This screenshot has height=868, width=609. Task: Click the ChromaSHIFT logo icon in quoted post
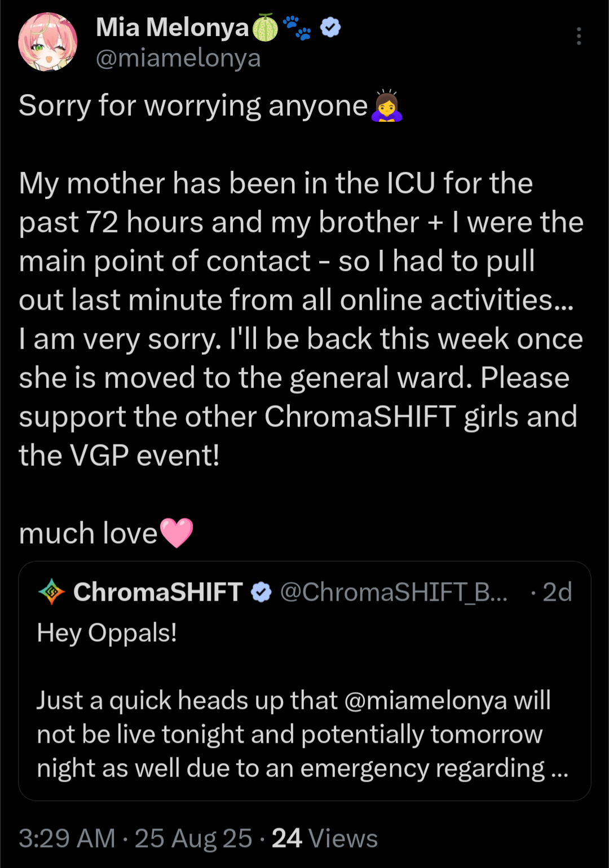(52, 592)
